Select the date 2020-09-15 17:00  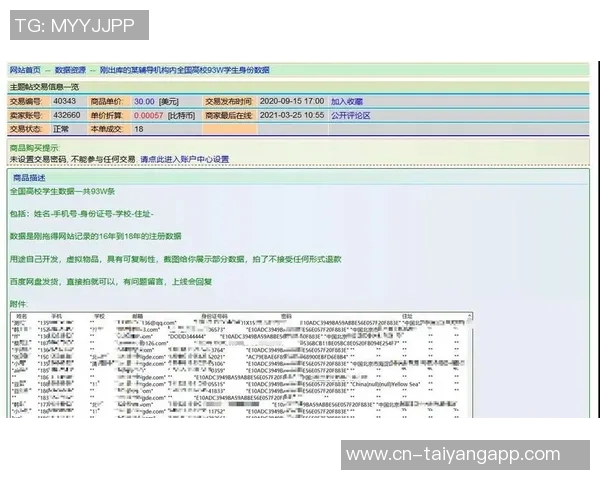point(292,101)
